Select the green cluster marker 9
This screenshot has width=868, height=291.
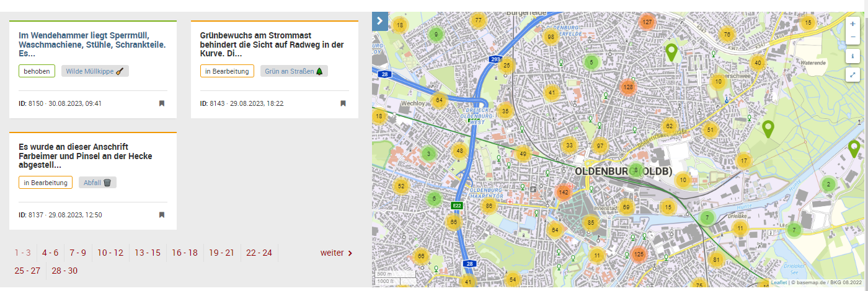pos(436,35)
